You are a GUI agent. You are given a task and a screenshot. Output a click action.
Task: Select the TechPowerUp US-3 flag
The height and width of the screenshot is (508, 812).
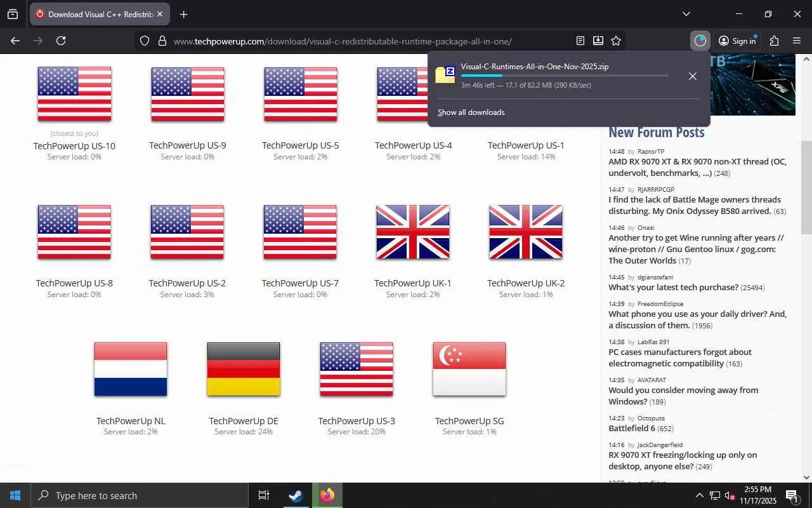(x=357, y=369)
